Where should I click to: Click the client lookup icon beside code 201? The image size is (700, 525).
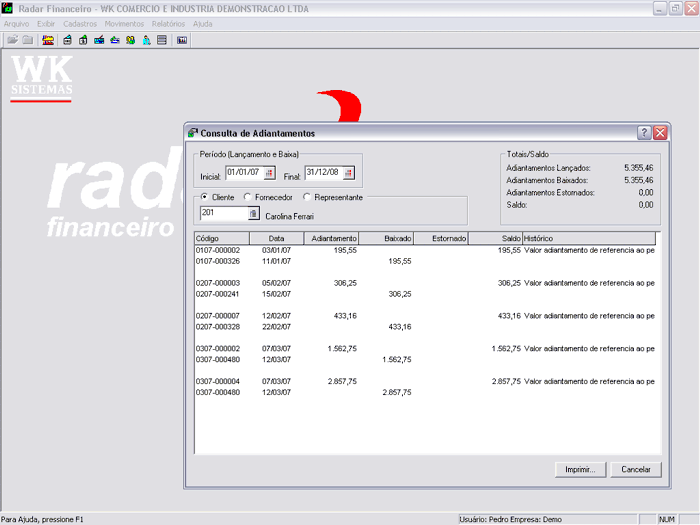coord(253,213)
